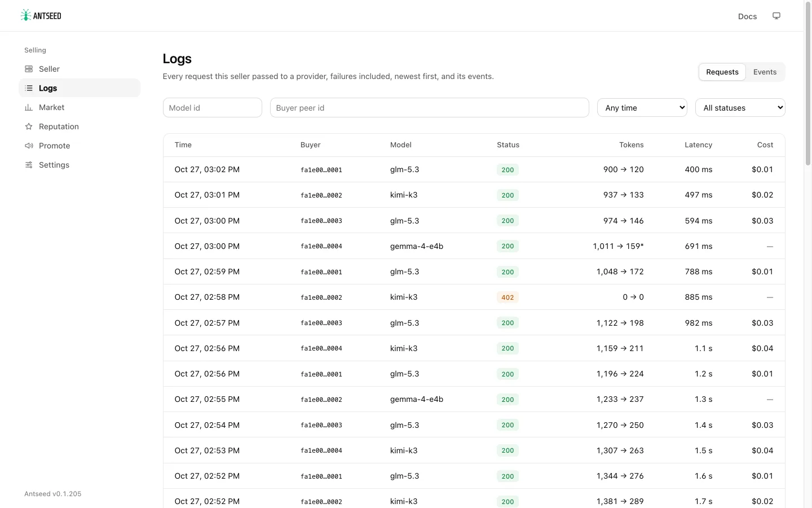Switch to the Events tab
Screen dimensions: 812x508
[765, 72]
